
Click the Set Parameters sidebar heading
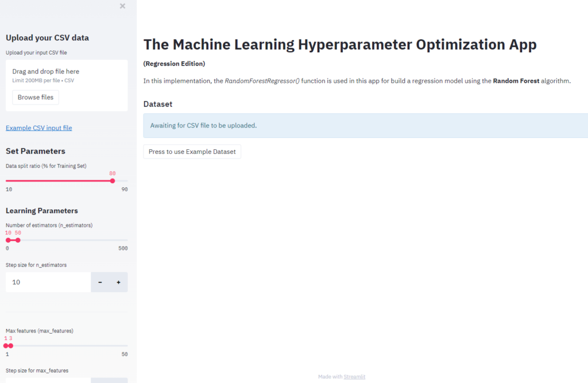pyautogui.click(x=36, y=152)
